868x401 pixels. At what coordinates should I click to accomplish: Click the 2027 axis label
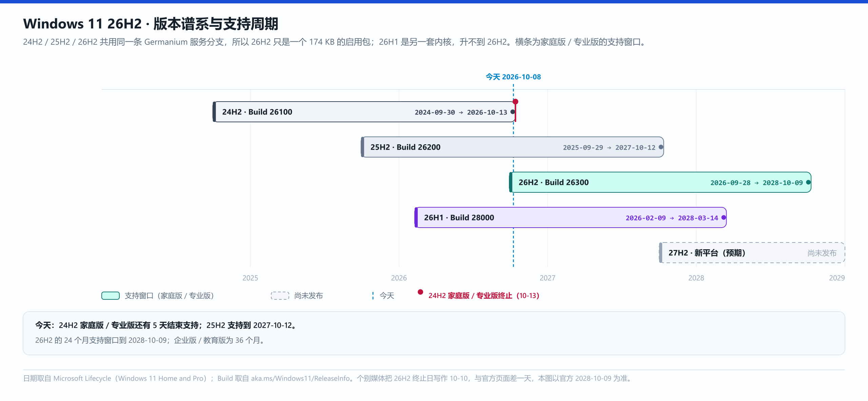click(x=548, y=278)
